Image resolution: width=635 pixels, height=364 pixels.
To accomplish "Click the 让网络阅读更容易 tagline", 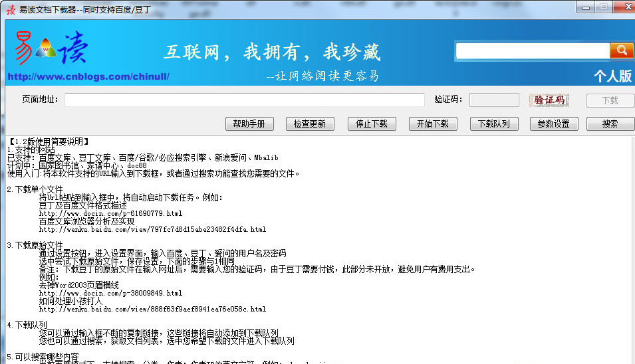I will [322, 76].
